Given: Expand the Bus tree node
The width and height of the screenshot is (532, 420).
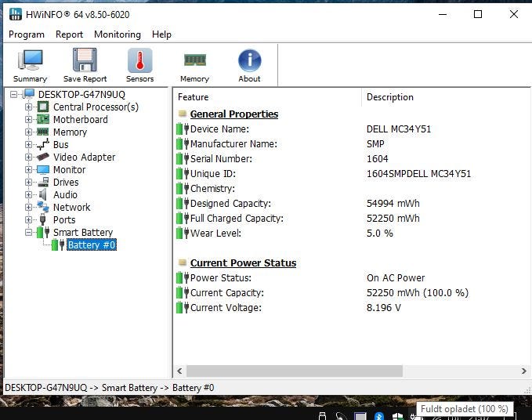Looking at the screenshot, I should (x=28, y=144).
